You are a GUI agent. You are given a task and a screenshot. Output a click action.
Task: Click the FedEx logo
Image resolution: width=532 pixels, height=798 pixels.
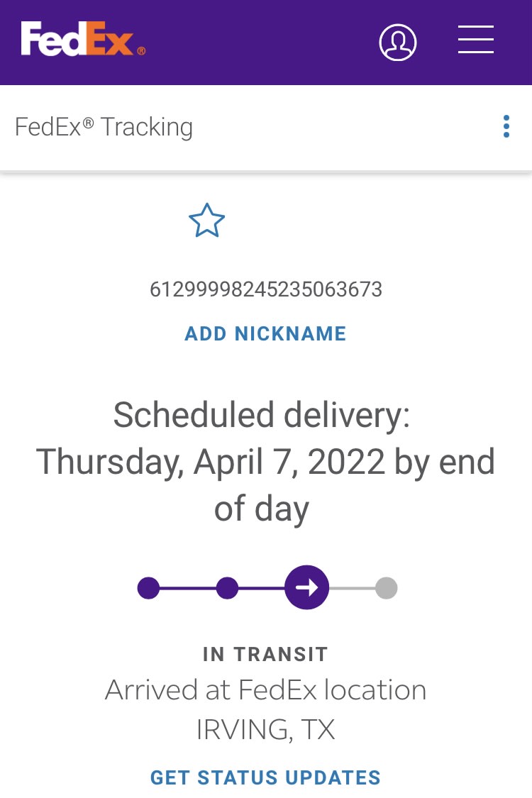(x=83, y=40)
